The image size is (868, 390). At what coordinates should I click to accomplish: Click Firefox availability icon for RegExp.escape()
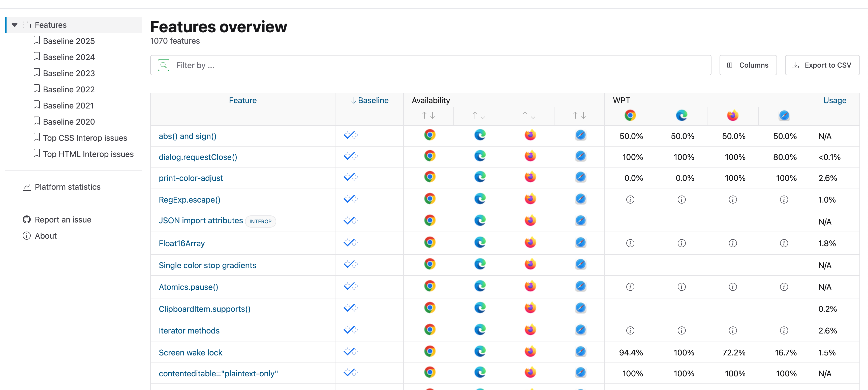click(x=530, y=199)
